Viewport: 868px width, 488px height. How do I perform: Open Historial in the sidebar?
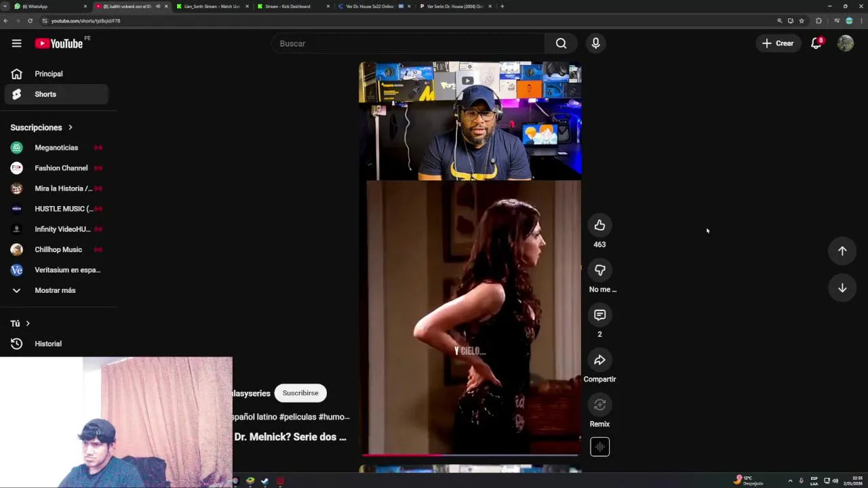(x=56, y=344)
